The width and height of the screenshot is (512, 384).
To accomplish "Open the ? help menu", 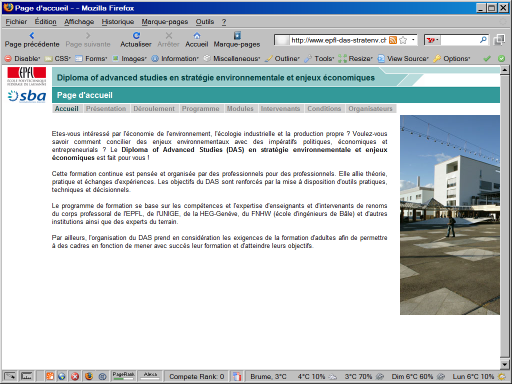I will [224, 22].
